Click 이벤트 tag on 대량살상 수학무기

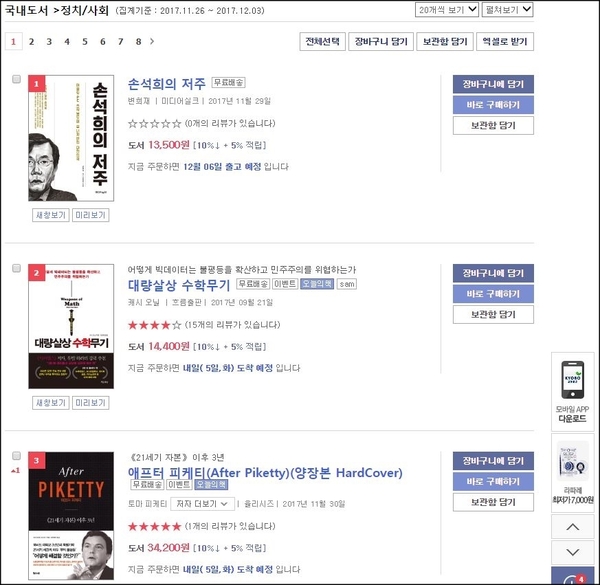(285, 284)
